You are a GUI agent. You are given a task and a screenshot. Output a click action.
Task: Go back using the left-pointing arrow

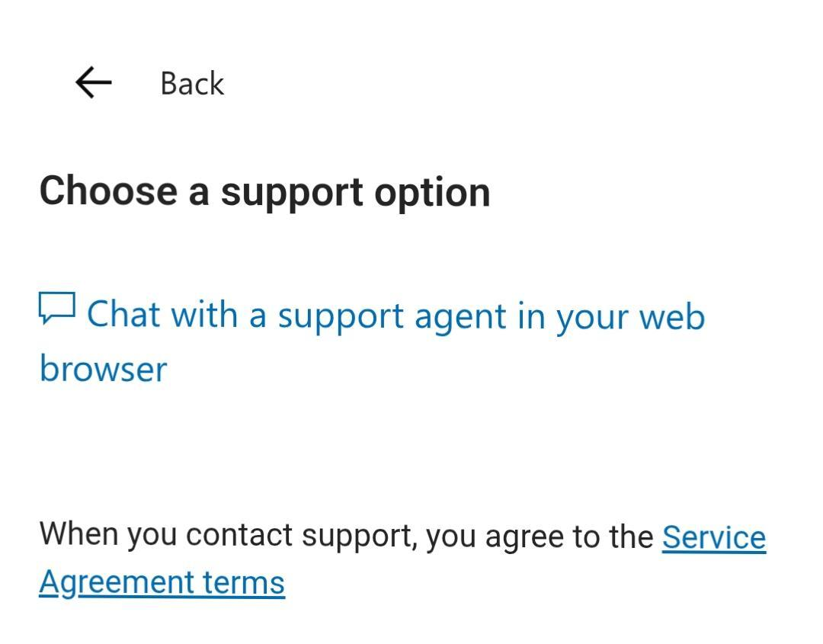pos(94,82)
